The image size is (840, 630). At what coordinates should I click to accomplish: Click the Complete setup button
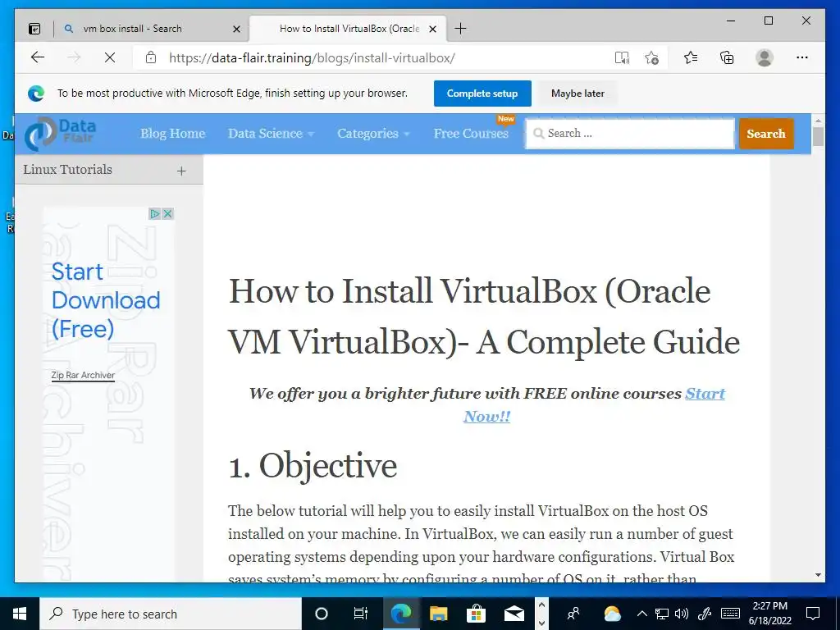482,94
